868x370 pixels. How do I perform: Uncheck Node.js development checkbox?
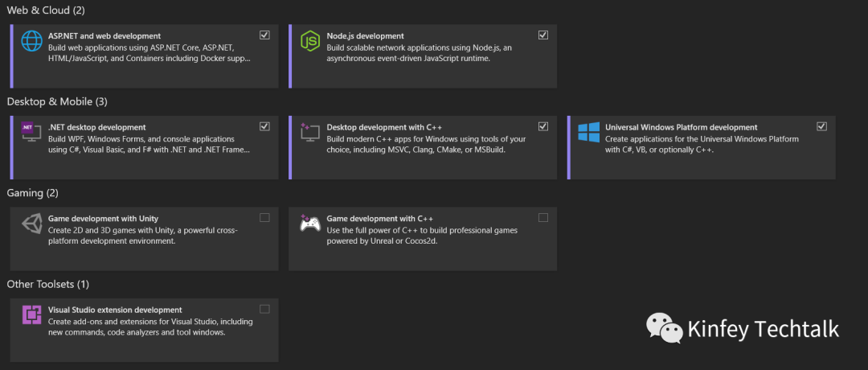(x=543, y=35)
